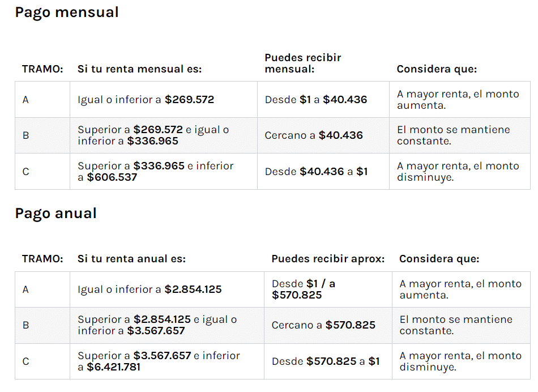Click the "Pago anual" heading
Viewport: 538px width, 392px height.
[56, 214]
